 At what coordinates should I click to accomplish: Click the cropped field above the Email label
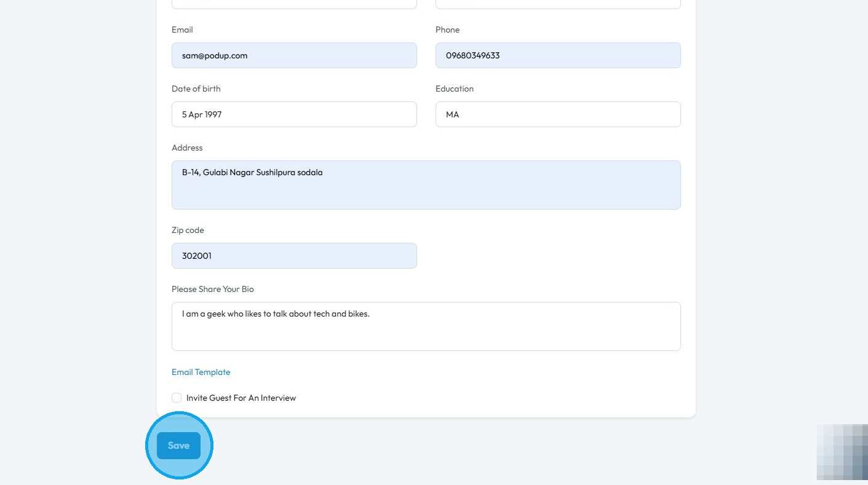[294, 4]
